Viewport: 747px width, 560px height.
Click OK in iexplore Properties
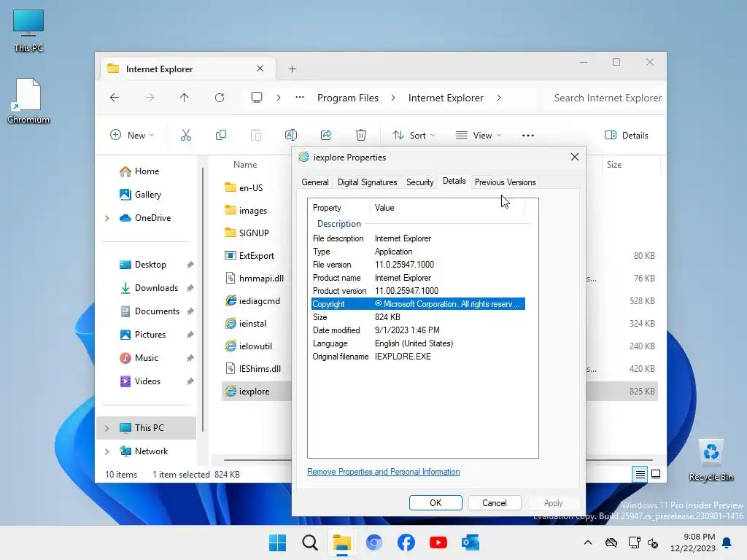pyautogui.click(x=436, y=503)
